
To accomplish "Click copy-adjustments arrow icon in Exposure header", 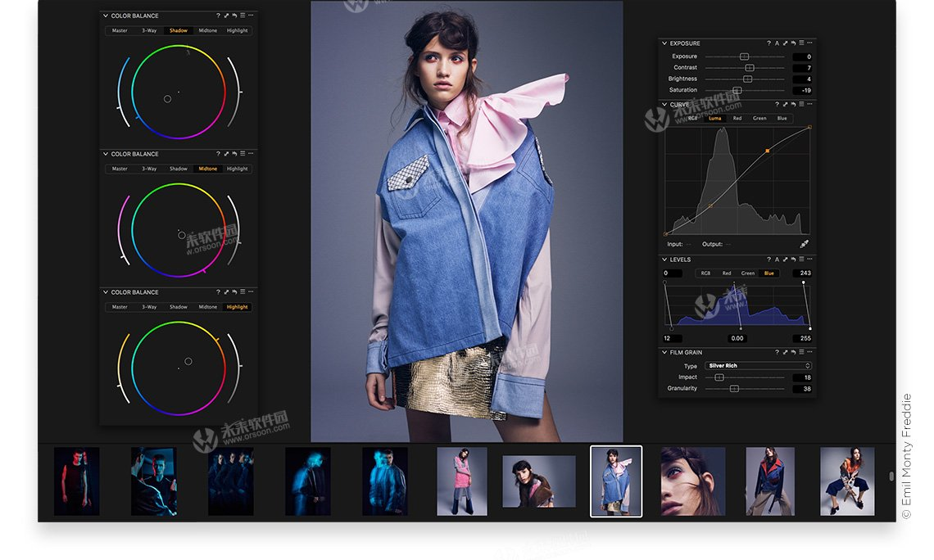I will [785, 43].
